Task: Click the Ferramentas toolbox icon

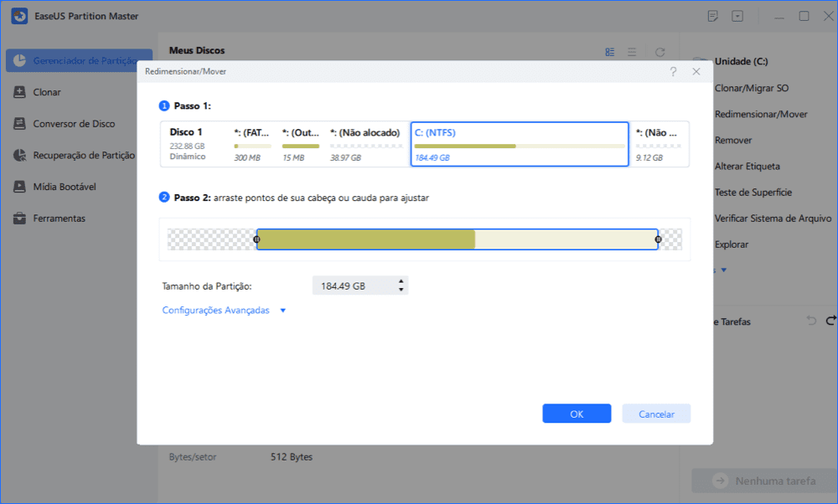Action: click(x=19, y=218)
